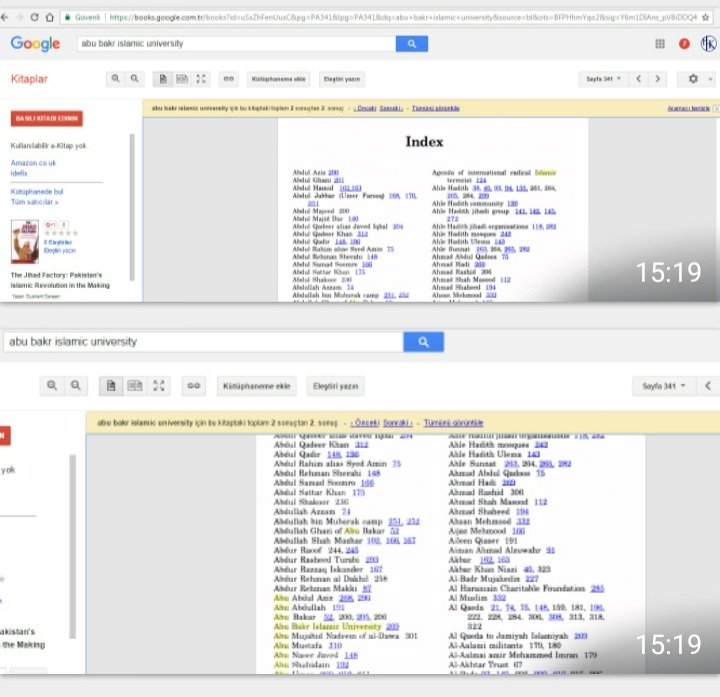Viewport: 720px width, 697px height.
Task: Select two-page view in lower enlarged toolbar
Action: click(135, 386)
